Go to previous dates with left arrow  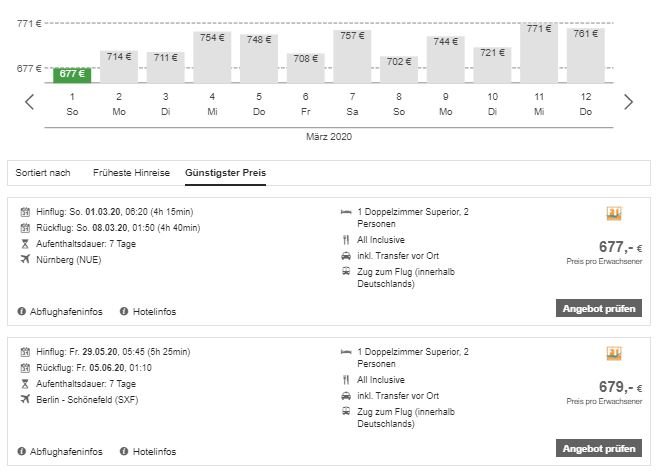coord(30,102)
